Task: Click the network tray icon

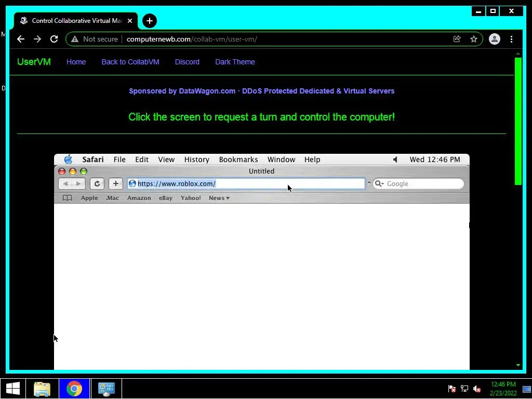Action: [464, 389]
